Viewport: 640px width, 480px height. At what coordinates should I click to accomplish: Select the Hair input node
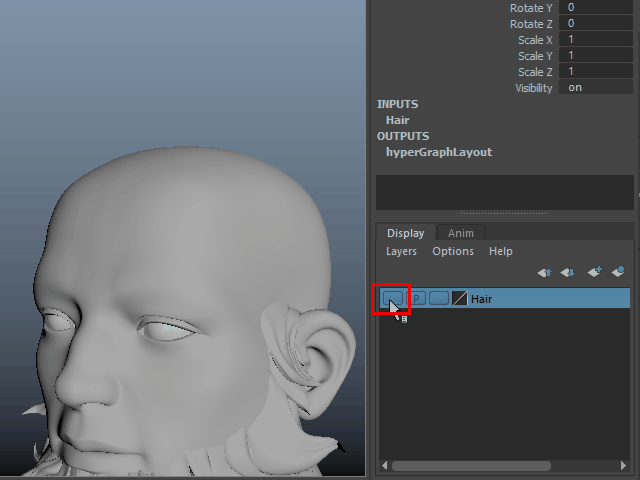[397, 120]
